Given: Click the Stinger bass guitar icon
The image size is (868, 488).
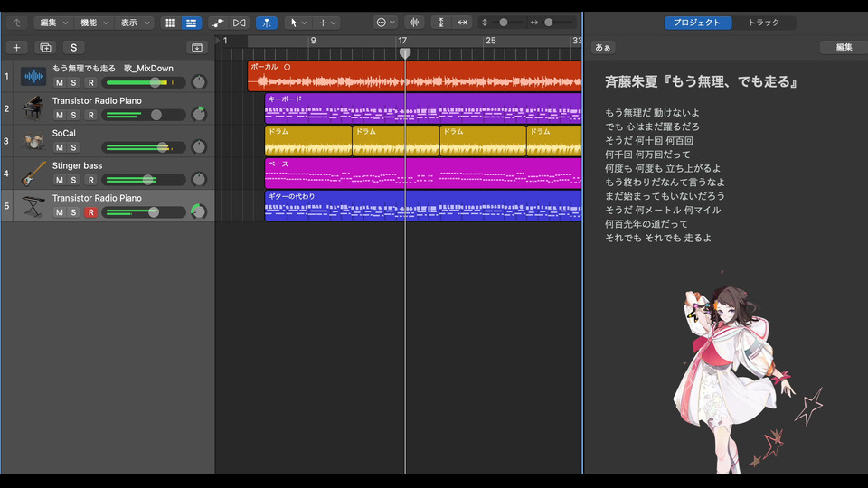Looking at the screenshot, I should [x=33, y=174].
